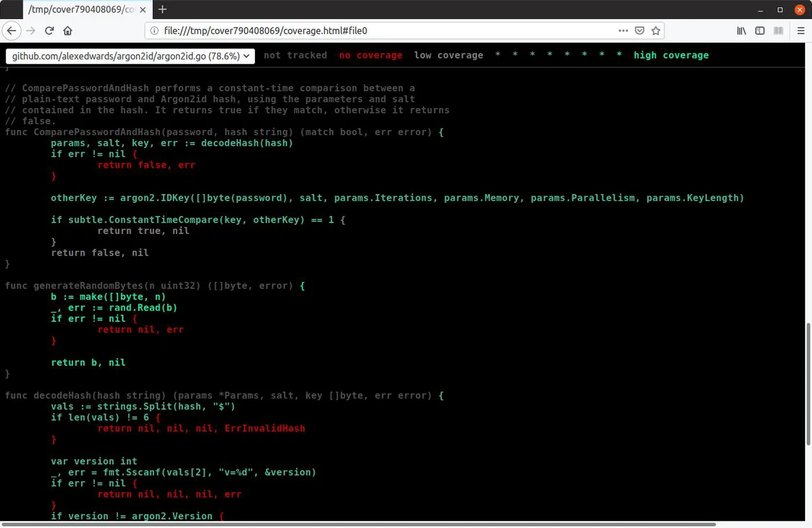Click 'func decodeHash' declaration line
This screenshot has height=528, width=812.
pos(224,395)
